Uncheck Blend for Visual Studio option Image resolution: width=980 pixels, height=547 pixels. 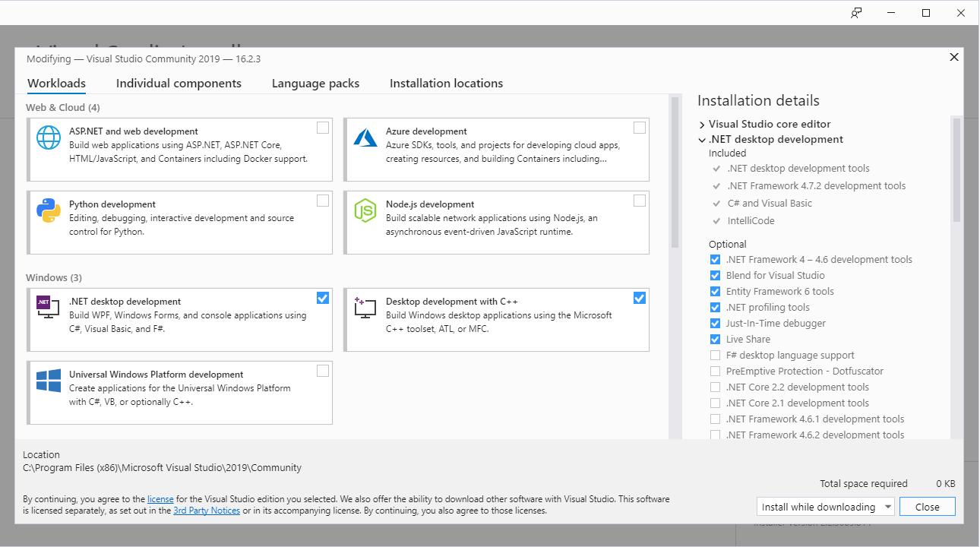click(715, 276)
